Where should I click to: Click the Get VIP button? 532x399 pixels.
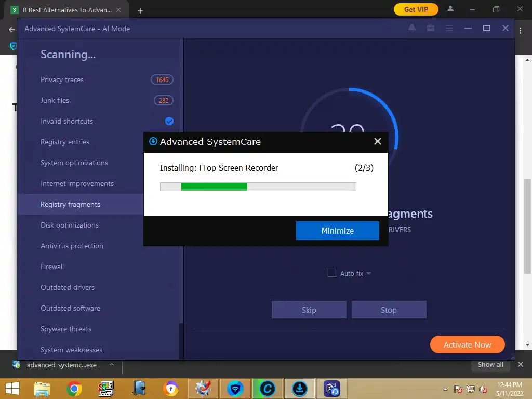(416, 9)
